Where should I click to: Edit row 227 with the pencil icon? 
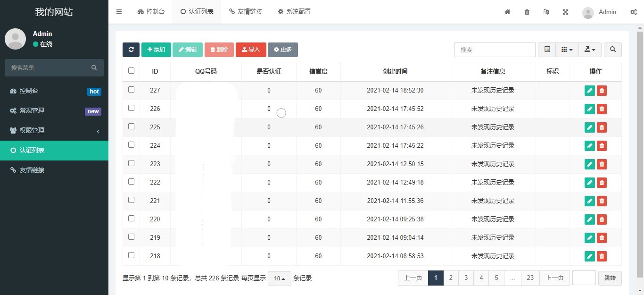(589, 91)
